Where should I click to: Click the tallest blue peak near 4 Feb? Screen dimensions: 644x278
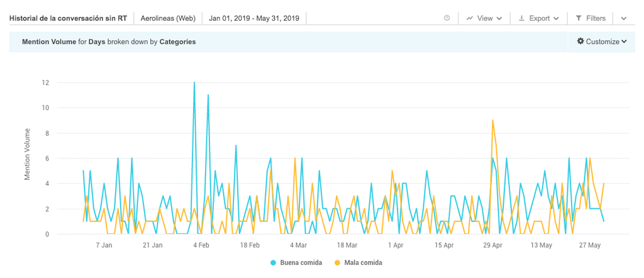pyautogui.click(x=194, y=82)
